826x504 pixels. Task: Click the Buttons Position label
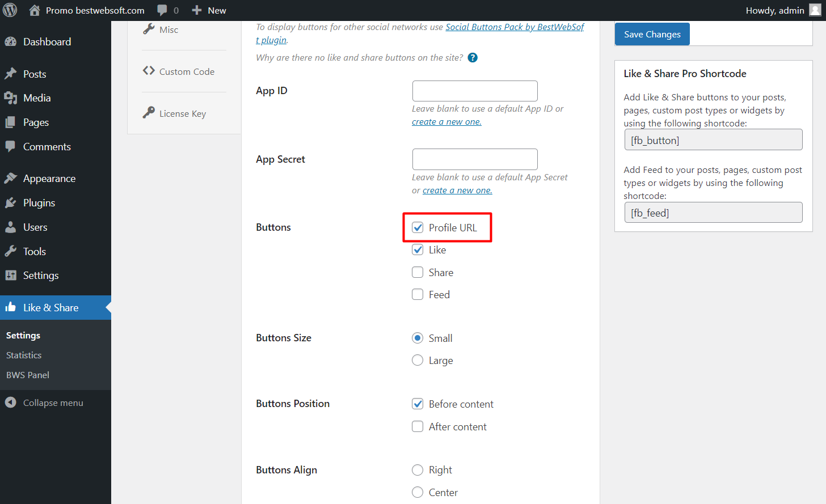(x=293, y=404)
